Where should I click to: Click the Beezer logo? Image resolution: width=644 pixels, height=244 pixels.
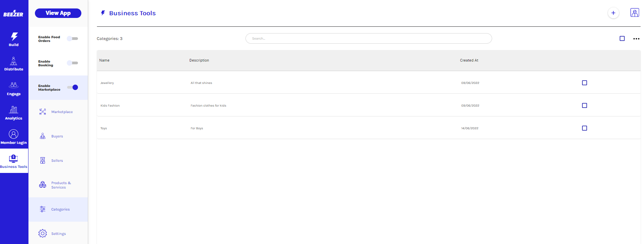tap(13, 14)
